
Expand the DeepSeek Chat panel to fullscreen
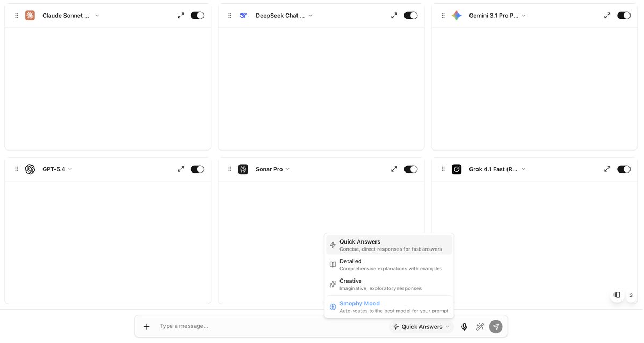pos(394,16)
